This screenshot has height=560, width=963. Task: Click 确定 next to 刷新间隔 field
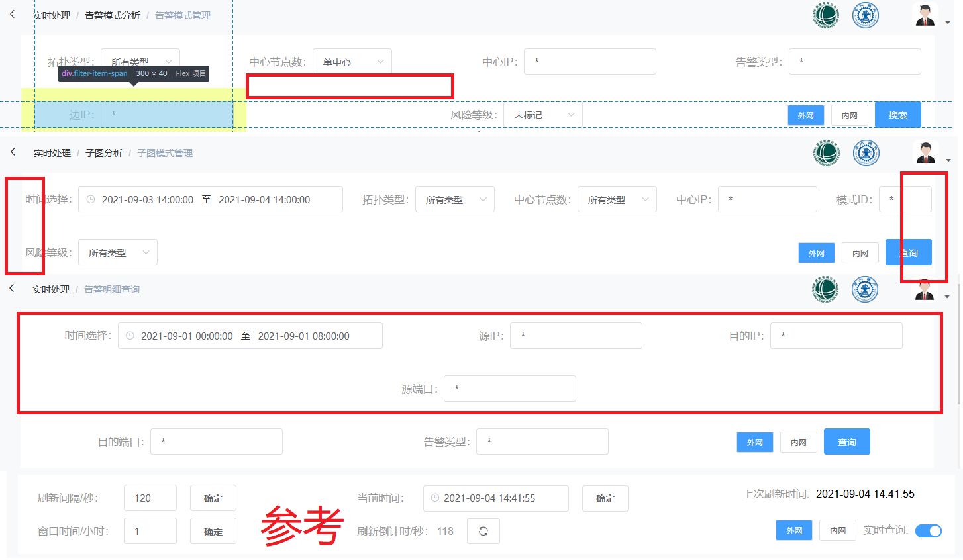tap(213, 498)
